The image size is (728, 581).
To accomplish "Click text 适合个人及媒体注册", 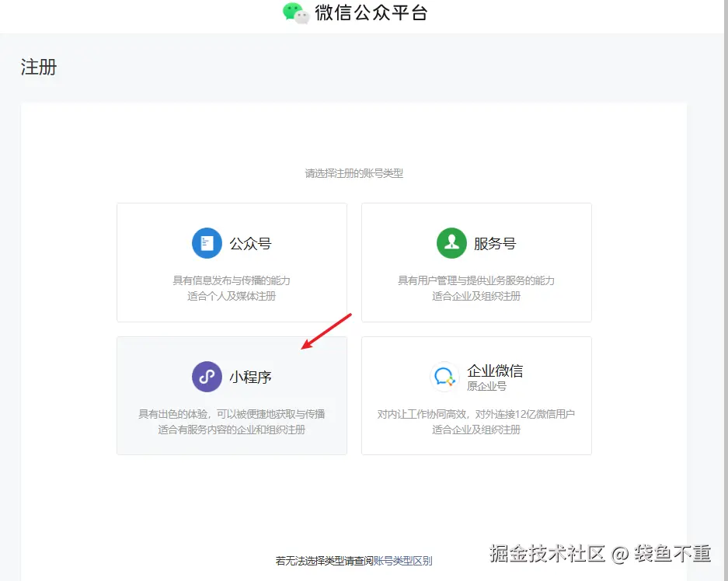I will [232, 296].
